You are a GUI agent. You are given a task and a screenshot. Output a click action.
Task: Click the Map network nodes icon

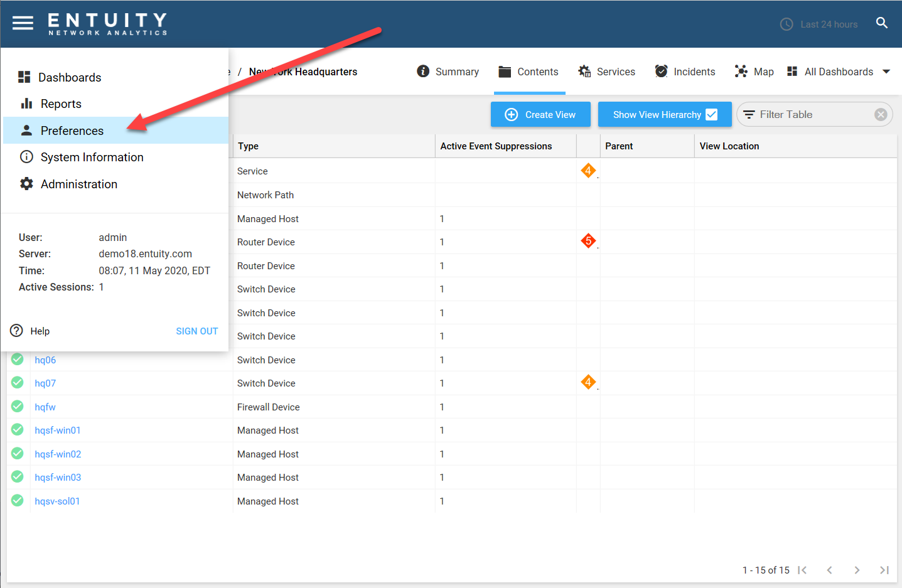(741, 72)
